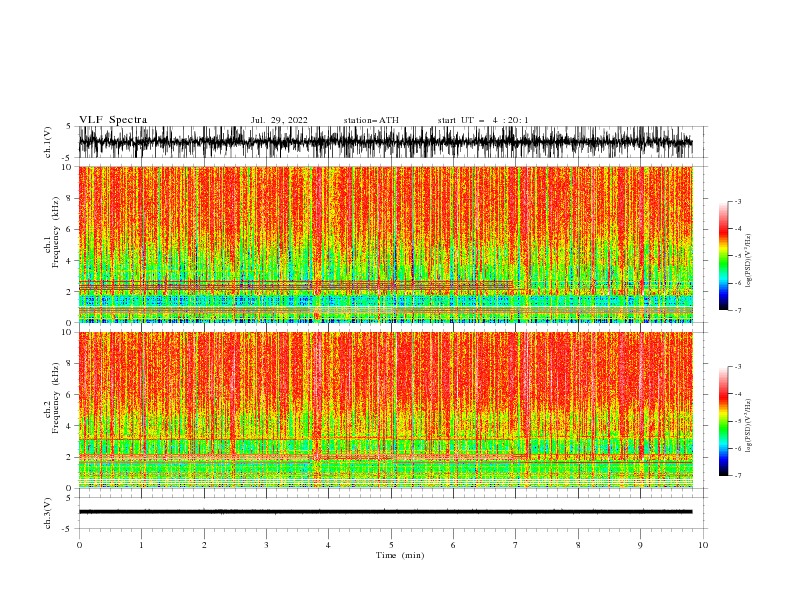Click the time axis tick label "3"
Screen dimensions: 792x612
pyautogui.click(x=266, y=545)
